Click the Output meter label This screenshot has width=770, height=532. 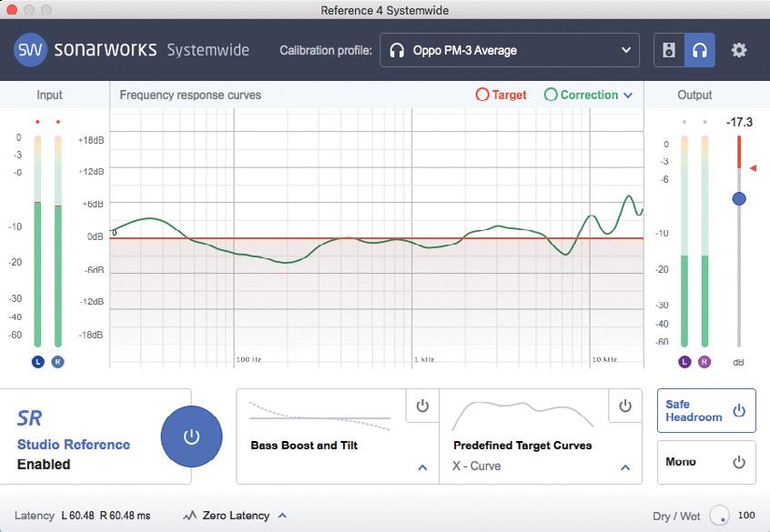[694, 95]
